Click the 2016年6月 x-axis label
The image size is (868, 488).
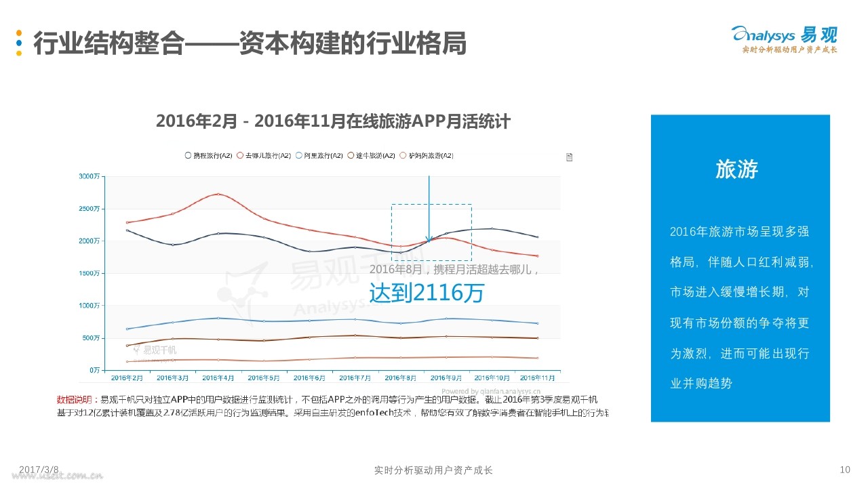point(309,377)
